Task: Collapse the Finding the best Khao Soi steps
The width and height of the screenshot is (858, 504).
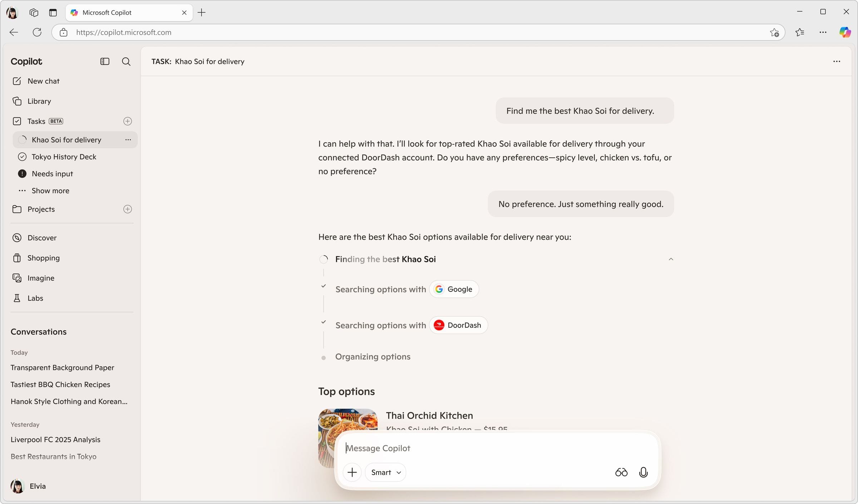Action: pyautogui.click(x=671, y=259)
